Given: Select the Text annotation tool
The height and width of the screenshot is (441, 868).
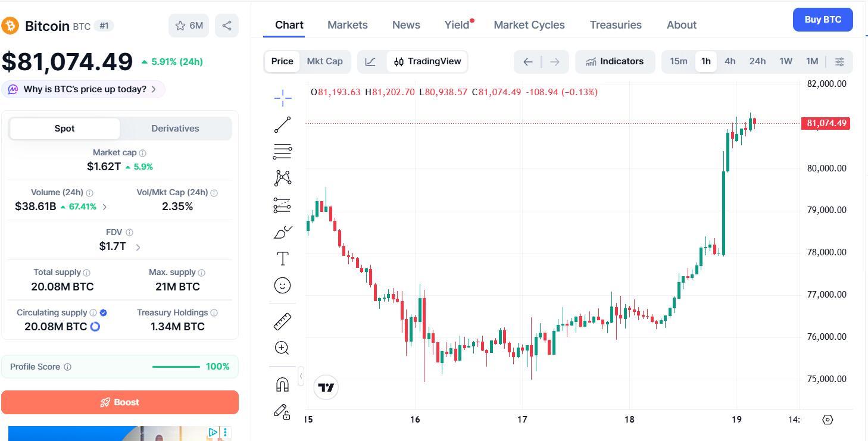Looking at the screenshot, I should pyautogui.click(x=283, y=258).
